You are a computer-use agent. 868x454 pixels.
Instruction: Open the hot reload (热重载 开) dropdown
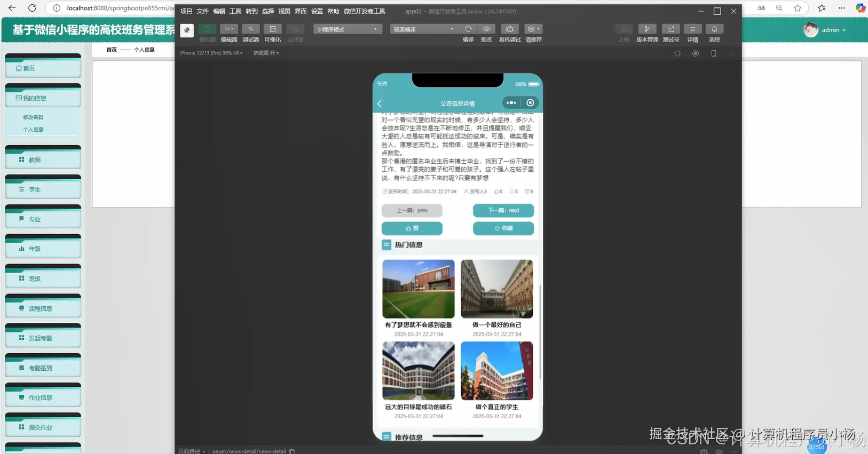pos(266,53)
